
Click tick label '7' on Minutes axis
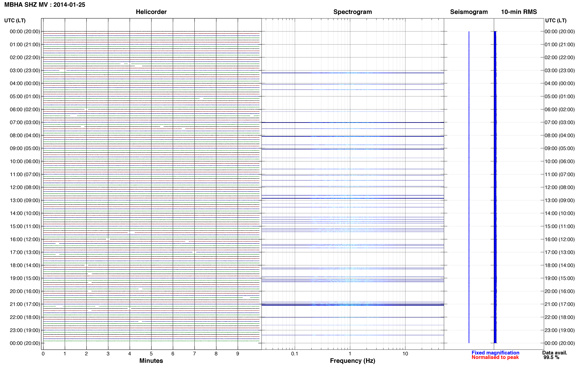point(195,354)
